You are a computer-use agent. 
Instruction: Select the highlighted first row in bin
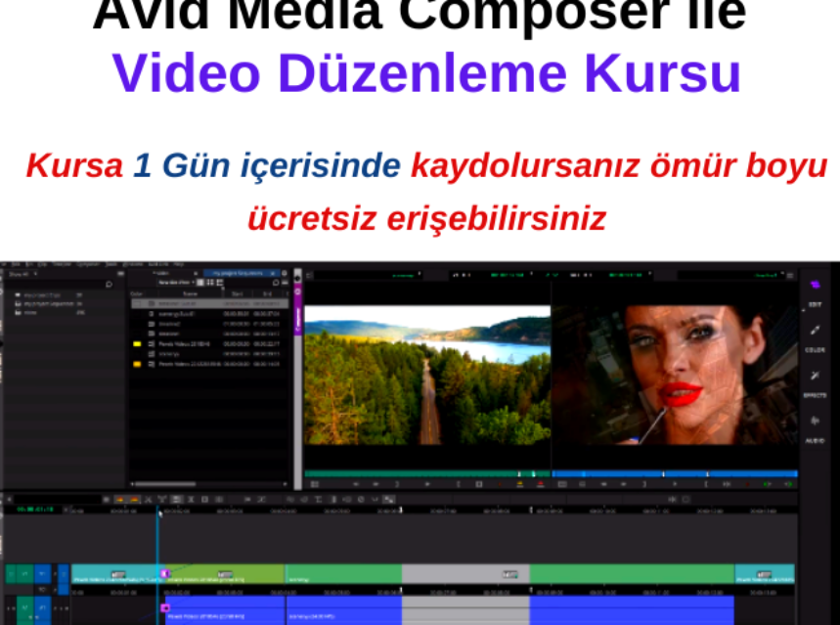point(210,303)
